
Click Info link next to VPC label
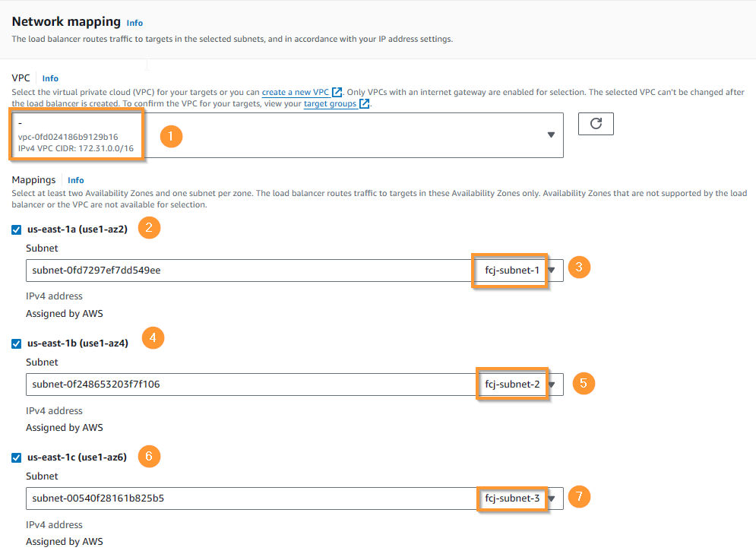[50, 78]
